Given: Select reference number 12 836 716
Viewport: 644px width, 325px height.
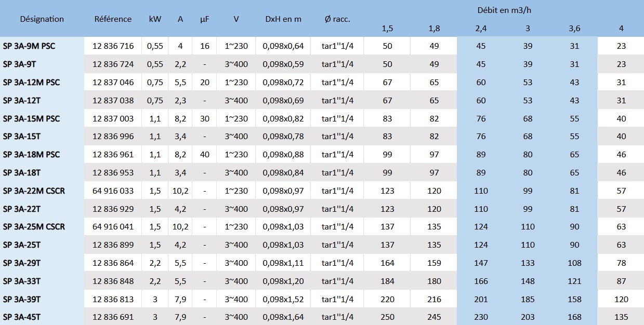Looking at the screenshot, I should (x=112, y=46).
